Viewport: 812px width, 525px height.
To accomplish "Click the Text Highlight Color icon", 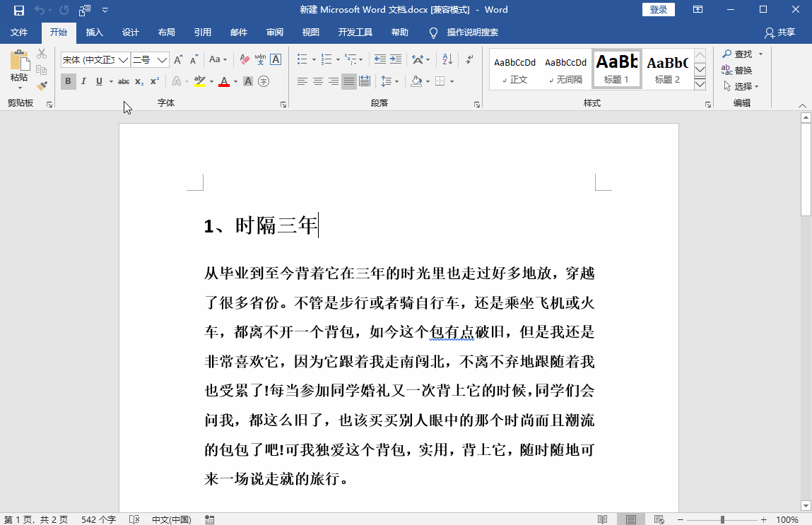I will [200, 81].
